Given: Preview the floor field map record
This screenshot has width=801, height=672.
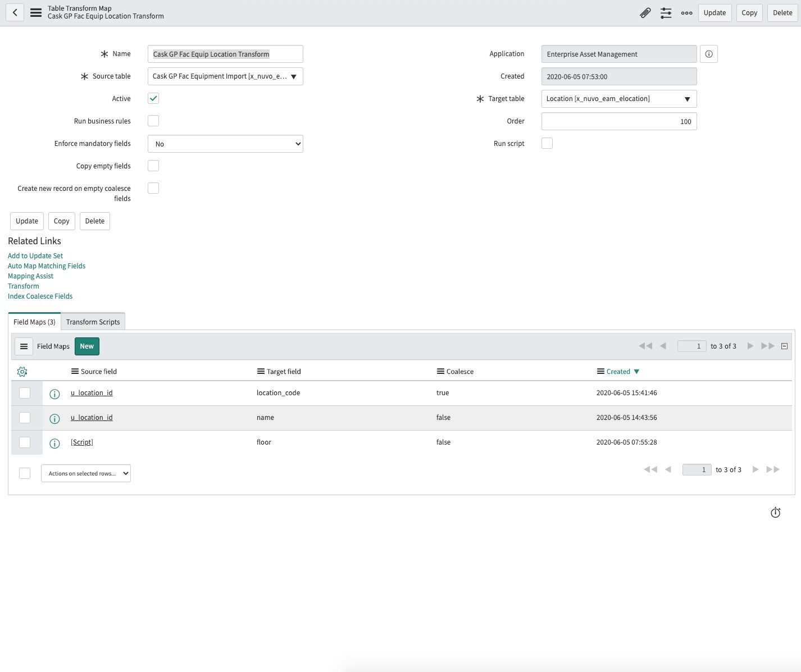Looking at the screenshot, I should 54,443.
